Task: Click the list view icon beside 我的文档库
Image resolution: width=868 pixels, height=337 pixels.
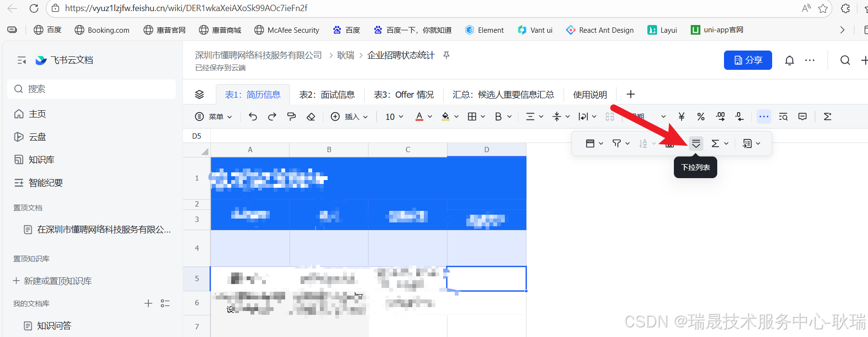Action: (165, 303)
